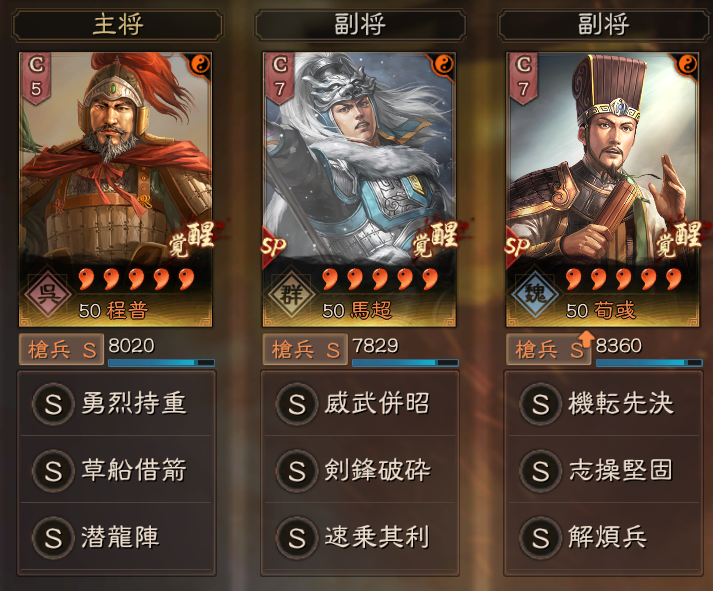Image resolution: width=713 pixels, height=591 pixels.
Task: Open the 剣鋒破砕 skill entry
Action: coord(360,470)
